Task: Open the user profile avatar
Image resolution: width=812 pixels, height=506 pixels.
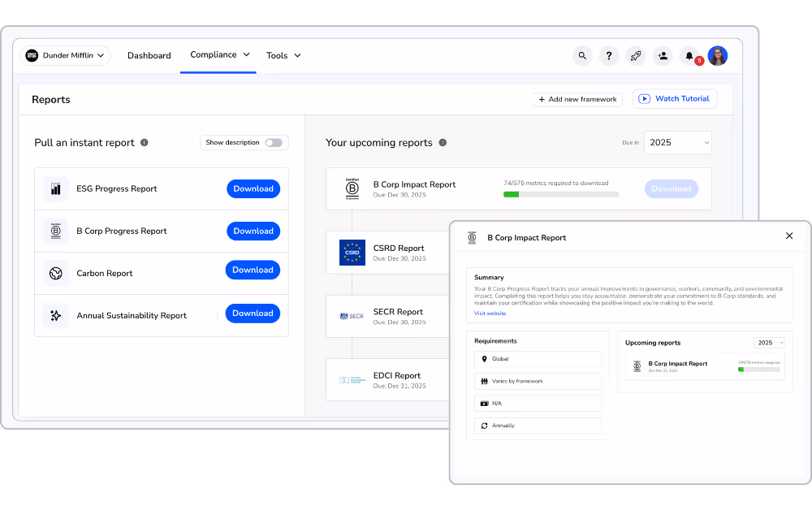Action: tap(718, 56)
